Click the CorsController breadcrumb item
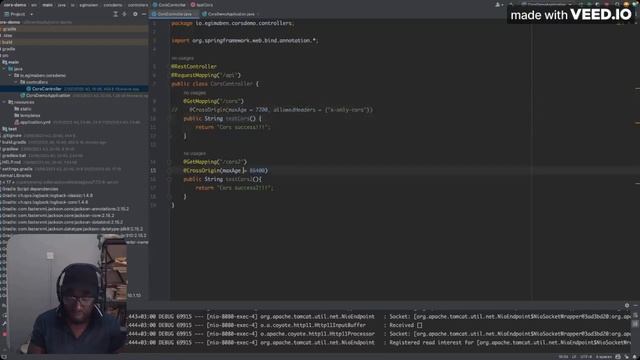This screenshot has width=640, height=360. pyautogui.click(x=169, y=5)
